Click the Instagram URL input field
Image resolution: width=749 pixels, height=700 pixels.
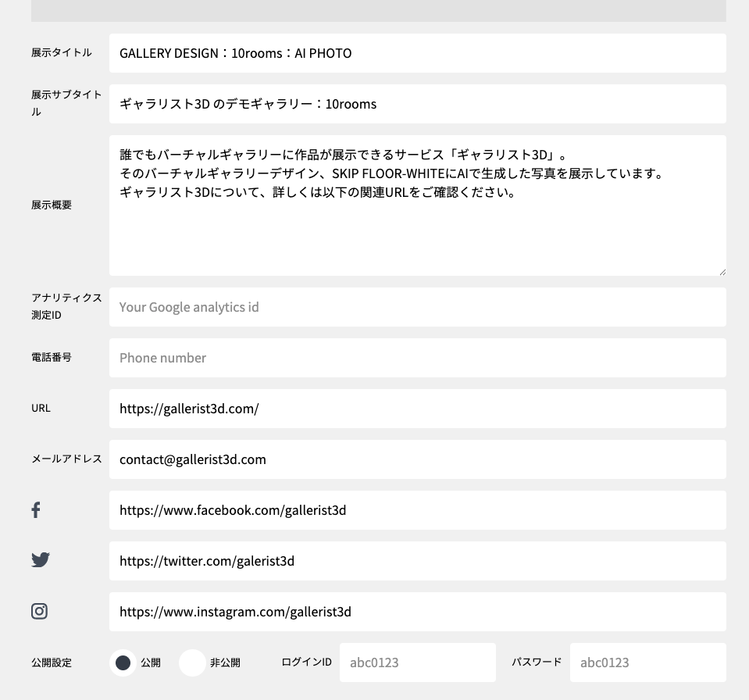(x=418, y=612)
